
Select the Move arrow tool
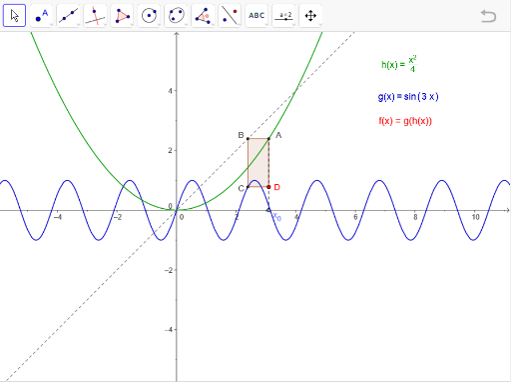click(14, 15)
